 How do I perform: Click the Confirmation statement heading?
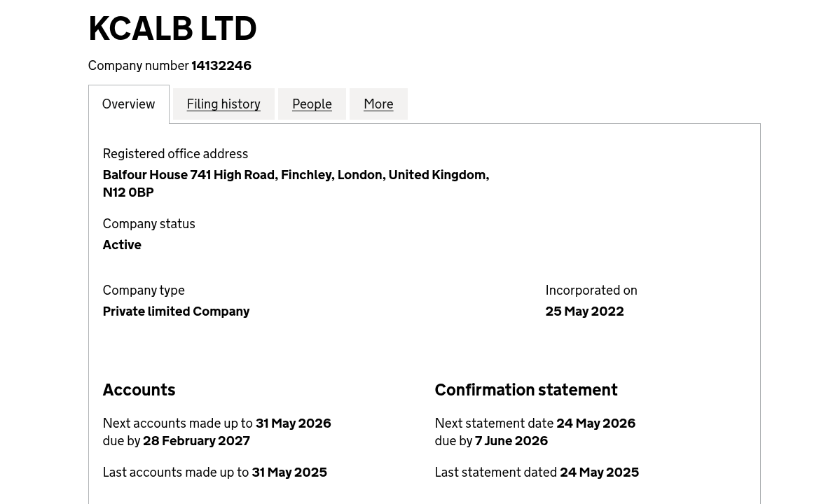point(526,389)
